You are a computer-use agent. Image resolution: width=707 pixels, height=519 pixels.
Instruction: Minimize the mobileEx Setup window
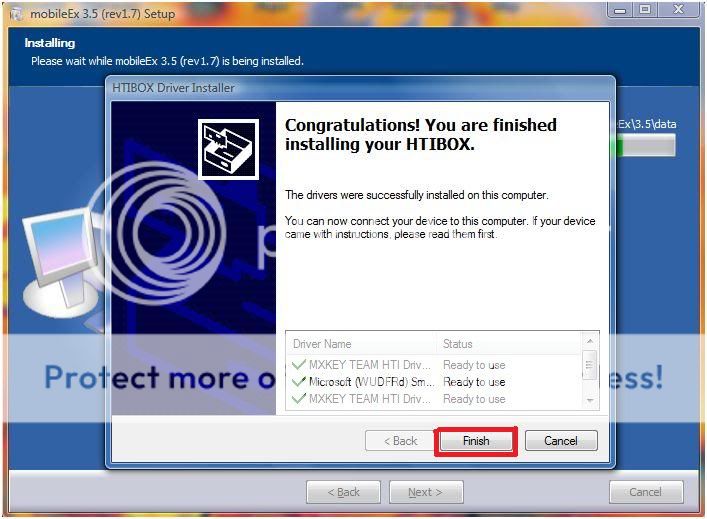click(621, 10)
